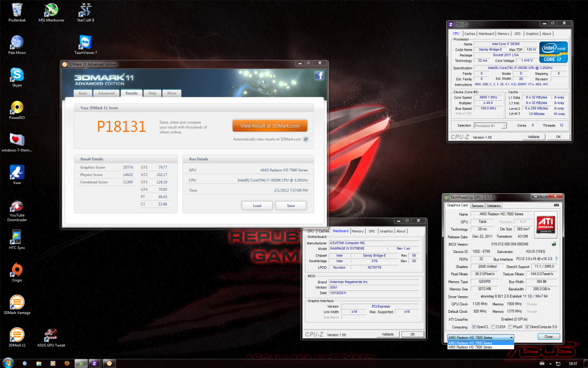The height and width of the screenshot is (368, 588).
Task: Click the Combined Score value 11365
Action: [127, 182]
